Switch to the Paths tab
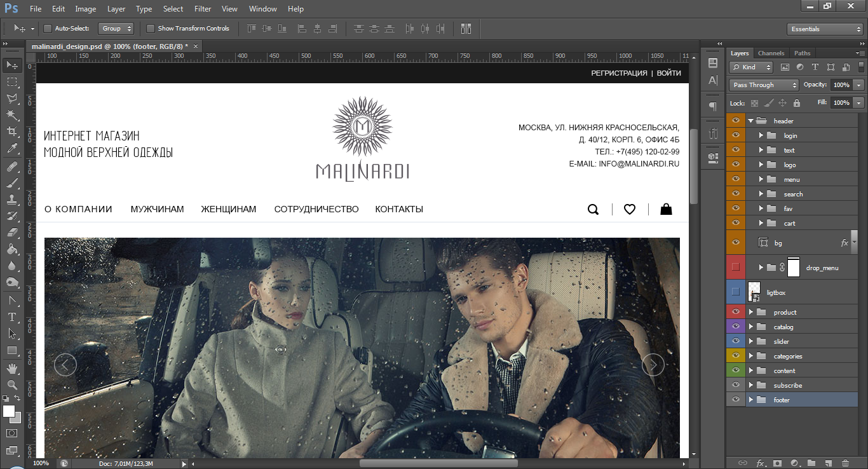This screenshot has height=469, width=868. (x=802, y=53)
